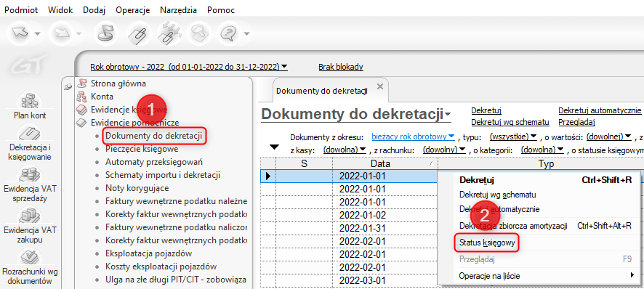Select the row dated 2022-01-31

coord(348,228)
